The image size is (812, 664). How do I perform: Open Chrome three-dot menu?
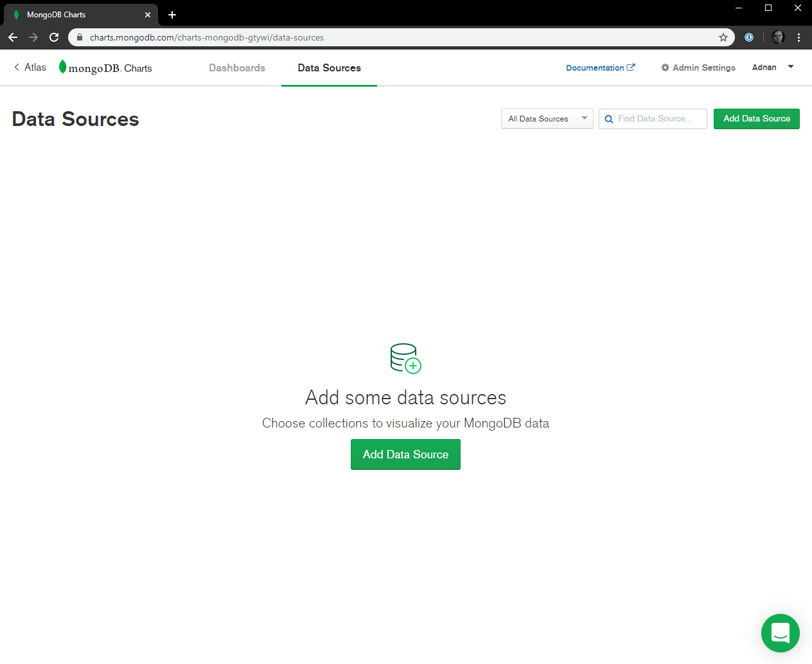click(x=799, y=37)
